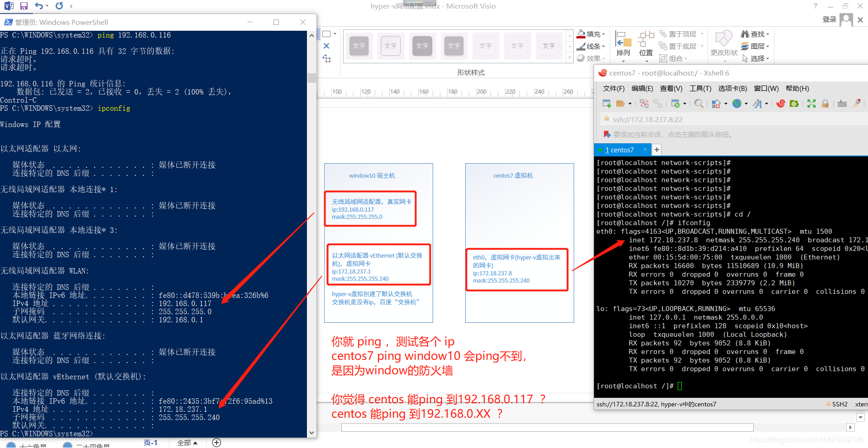Click Xshell Lock screen padlock icon
This screenshot has width=868, height=448.
tap(825, 104)
